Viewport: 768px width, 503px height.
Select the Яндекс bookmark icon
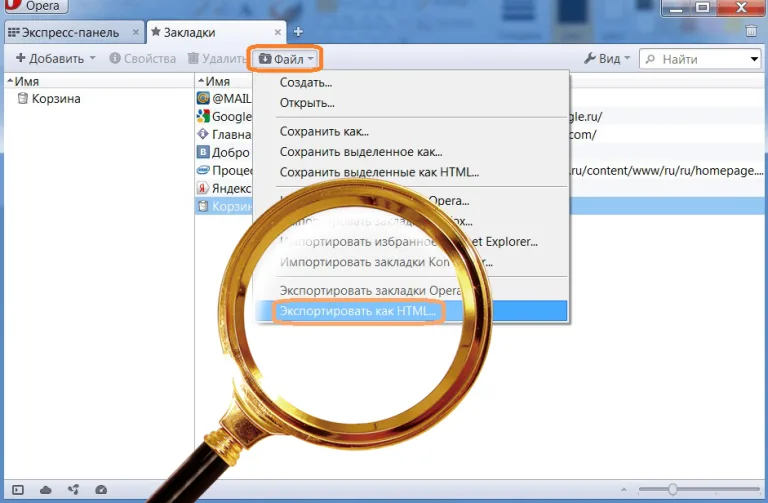(203, 188)
